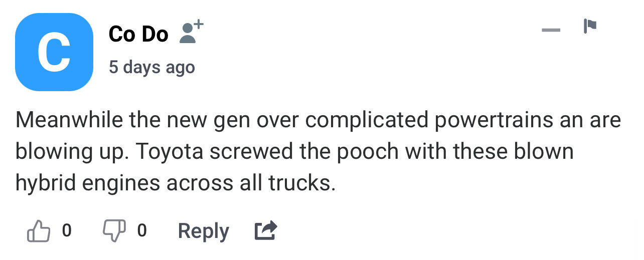Like the comment with thumbs up
The height and width of the screenshot is (260, 644).
click(39, 231)
